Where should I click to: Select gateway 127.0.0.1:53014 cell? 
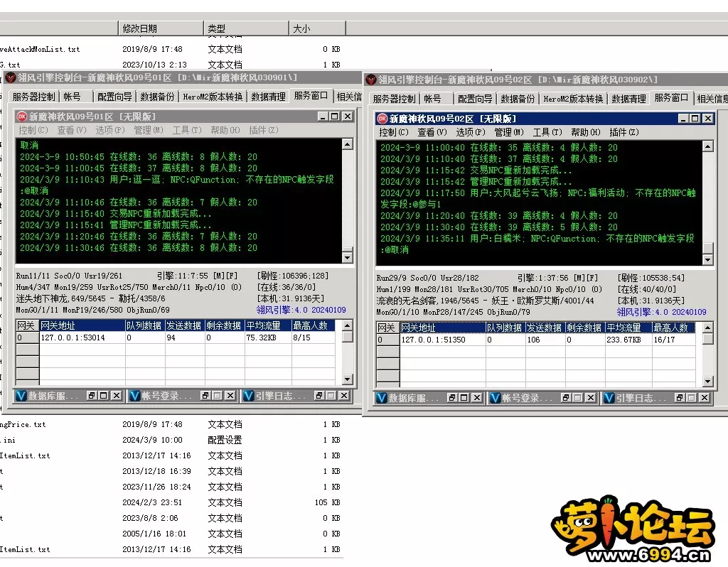(x=82, y=337)
